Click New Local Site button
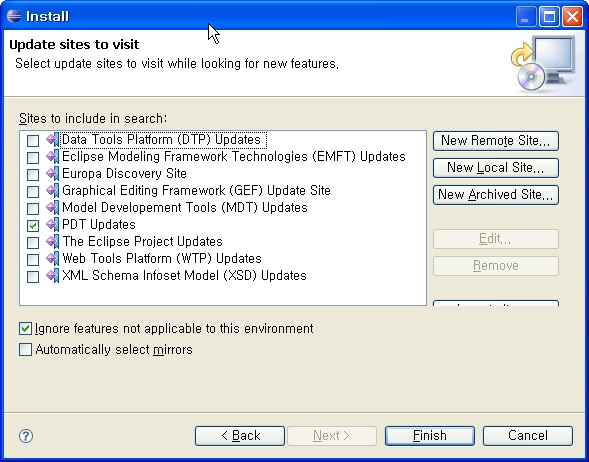589x462 pixels. click(x=496, y=168)
